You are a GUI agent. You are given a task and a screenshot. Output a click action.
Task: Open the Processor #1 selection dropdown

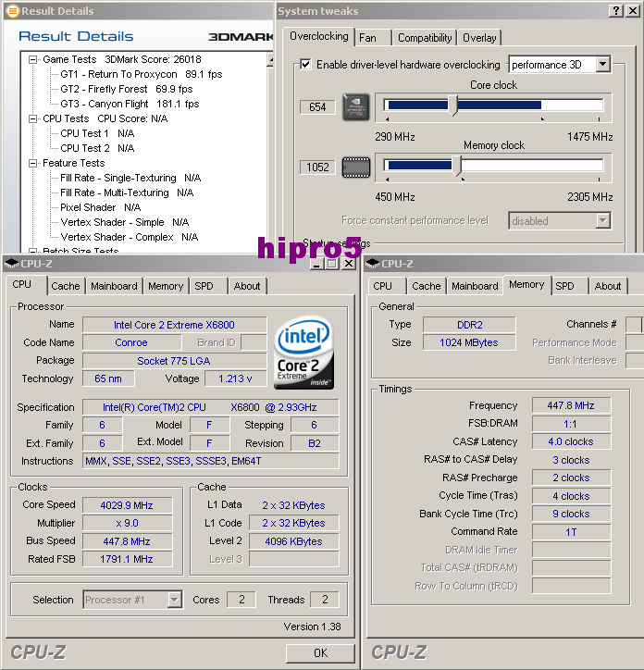(174, 600)
